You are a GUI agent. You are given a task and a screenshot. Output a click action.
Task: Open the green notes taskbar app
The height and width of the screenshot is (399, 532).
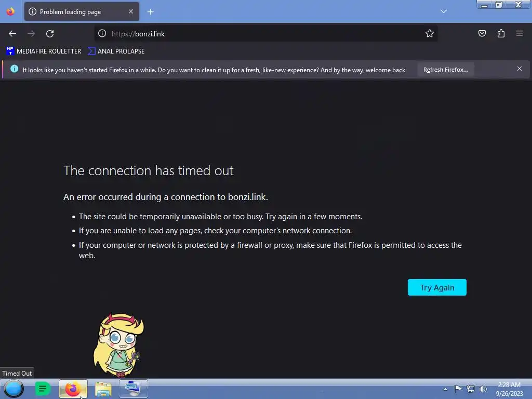(x=43, y=389)
